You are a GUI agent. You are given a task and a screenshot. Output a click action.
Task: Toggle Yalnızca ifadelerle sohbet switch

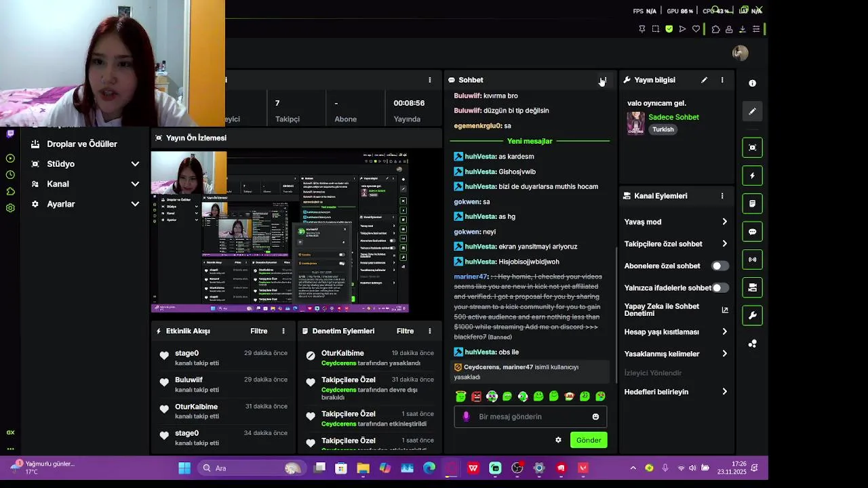click(x=719, y=287)
